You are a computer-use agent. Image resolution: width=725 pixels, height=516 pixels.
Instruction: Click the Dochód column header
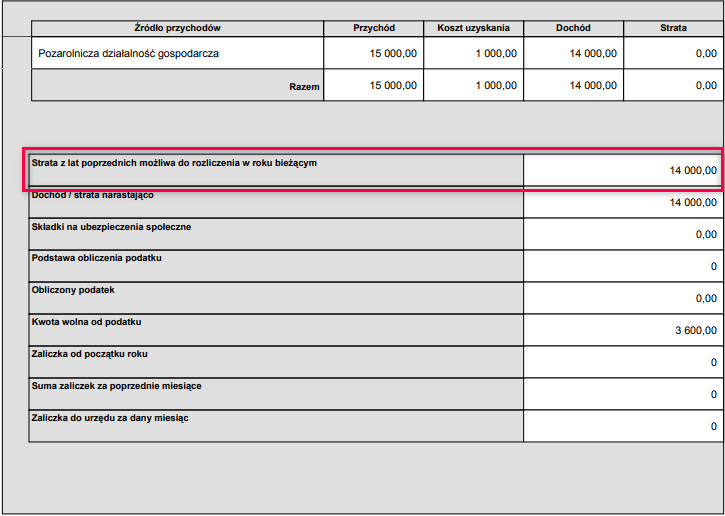coord(573,28)
